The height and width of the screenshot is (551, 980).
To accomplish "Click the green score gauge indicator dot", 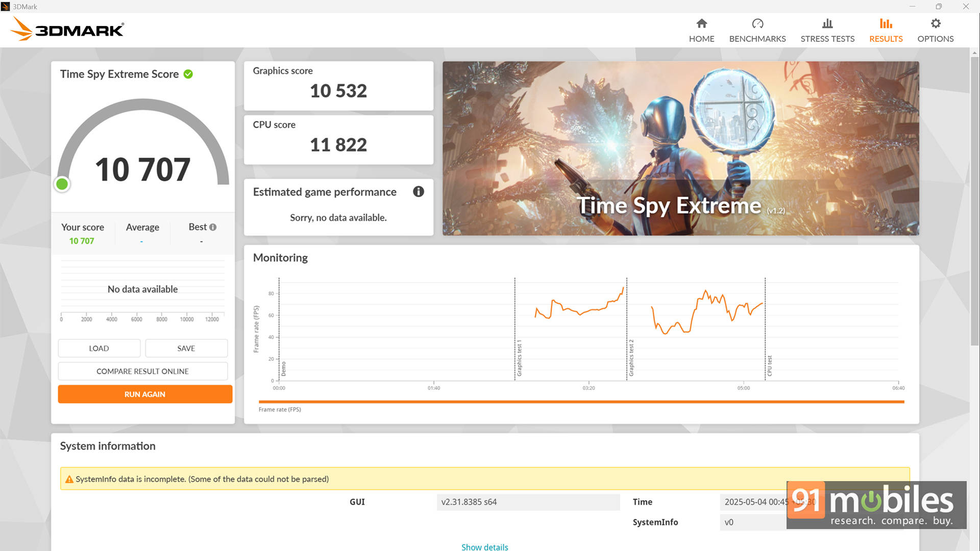I will (x=62, y=184).
